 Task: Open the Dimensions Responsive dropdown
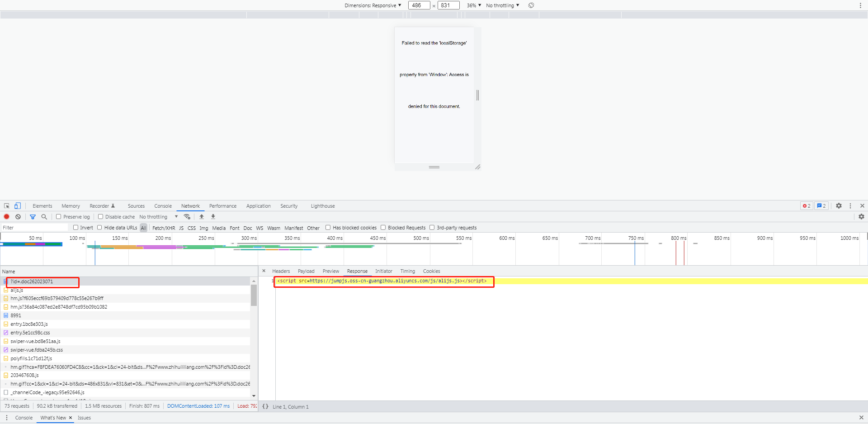click(x=373, y=5)
